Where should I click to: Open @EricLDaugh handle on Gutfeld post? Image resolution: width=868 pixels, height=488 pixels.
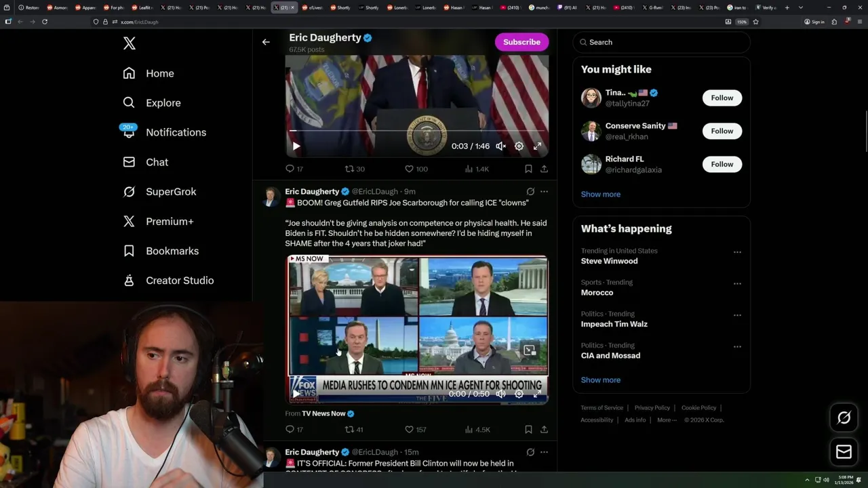pos(374,192)
